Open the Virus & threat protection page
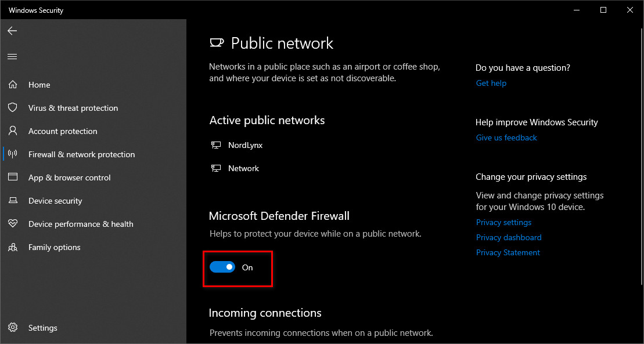This screenshot has width=644, height=344. (73, 108)
